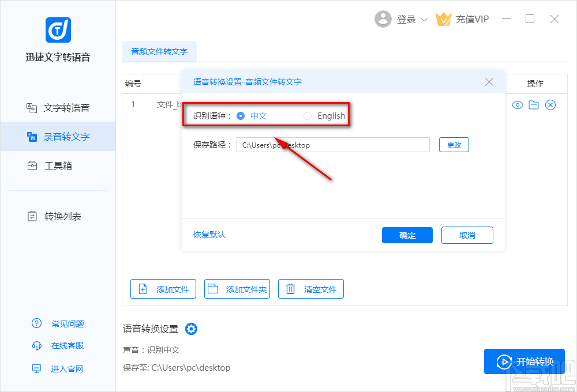The height and width of the screenshot is (392, 577).
Task: Remove the file with the red X icon
Action: click(x=550, y=104)
